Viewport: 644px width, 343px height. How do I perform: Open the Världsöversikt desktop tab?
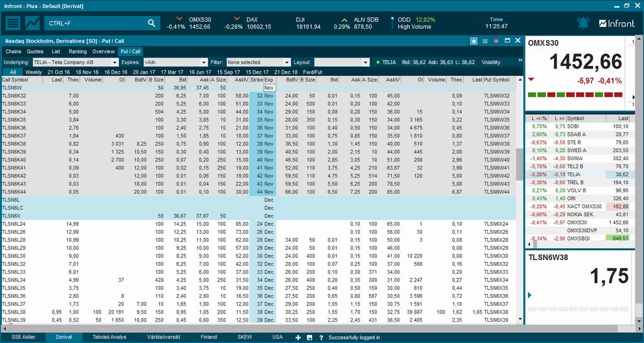[x=164, y=337]
